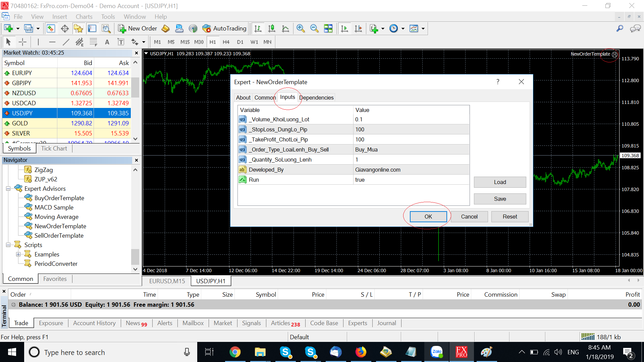
Task: Click the New Order toolbar button
Action: click(138, 28)
